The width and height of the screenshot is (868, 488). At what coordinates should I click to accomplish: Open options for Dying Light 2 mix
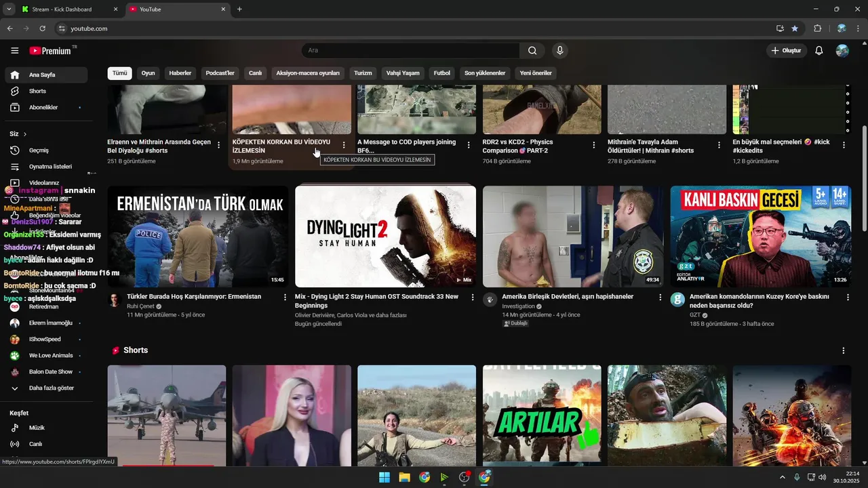[x=473, y=297]
